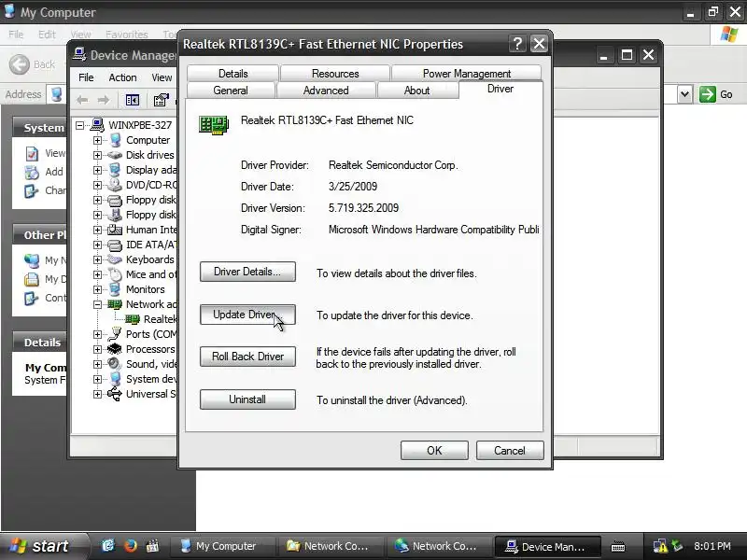Select the Driver tab
This screenshot has width=747, height=560.
tap(500, 89)
